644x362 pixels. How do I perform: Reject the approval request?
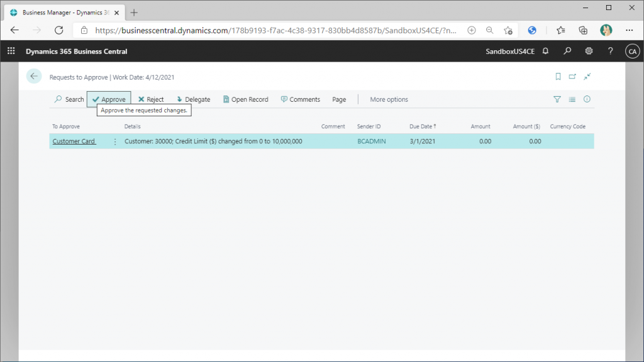tap(151, 99)
